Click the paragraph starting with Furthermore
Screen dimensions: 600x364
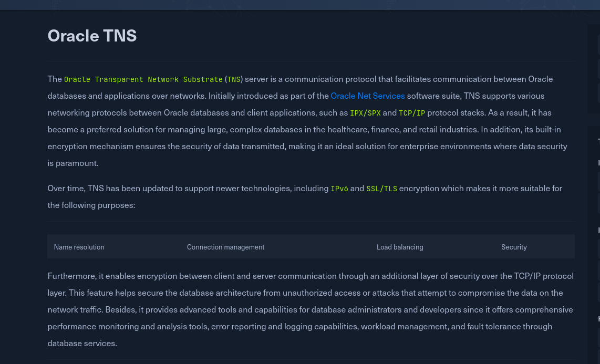pos(310,309)
